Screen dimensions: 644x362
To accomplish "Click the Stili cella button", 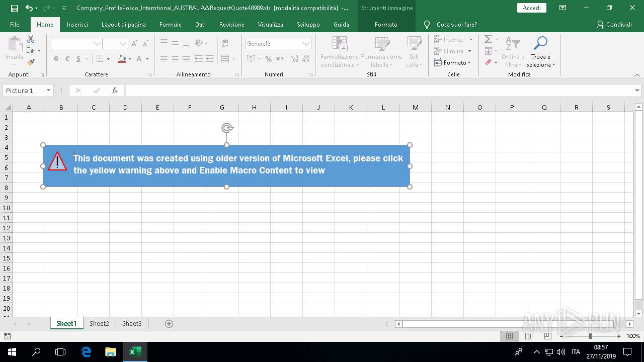I will click(x=414, y=52).
